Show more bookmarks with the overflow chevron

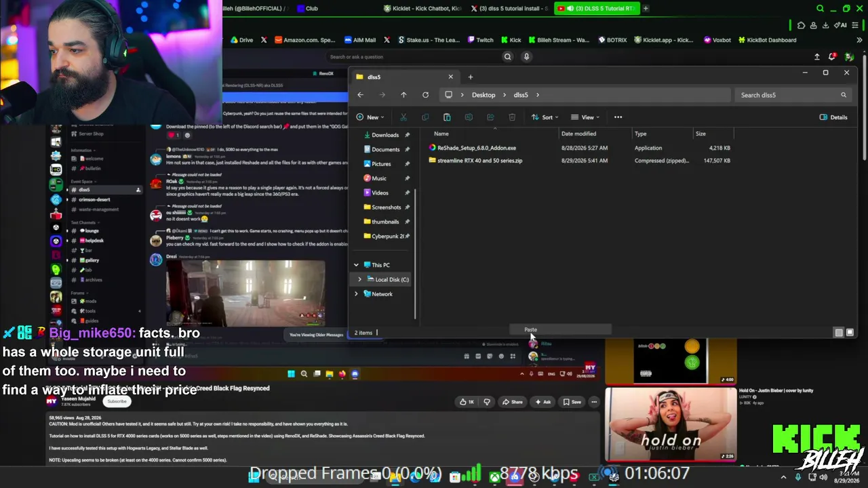[x=859, y=40]
